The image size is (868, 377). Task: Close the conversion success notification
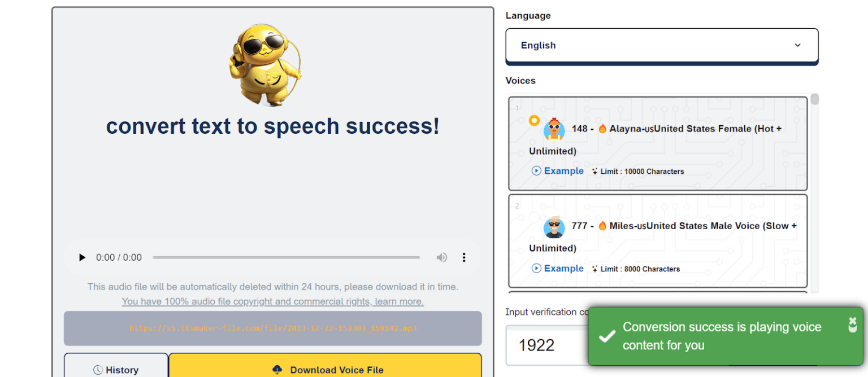pyautogui.click(x=853, y=324)
